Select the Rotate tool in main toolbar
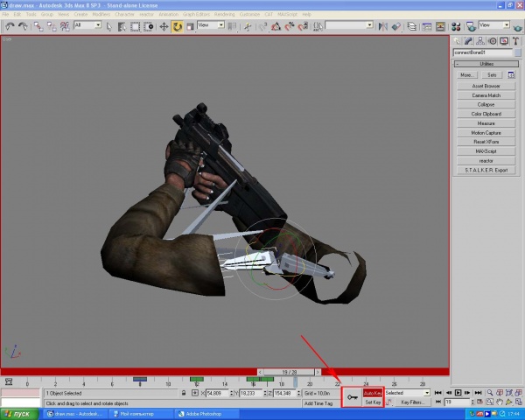 tap(177, 26)
